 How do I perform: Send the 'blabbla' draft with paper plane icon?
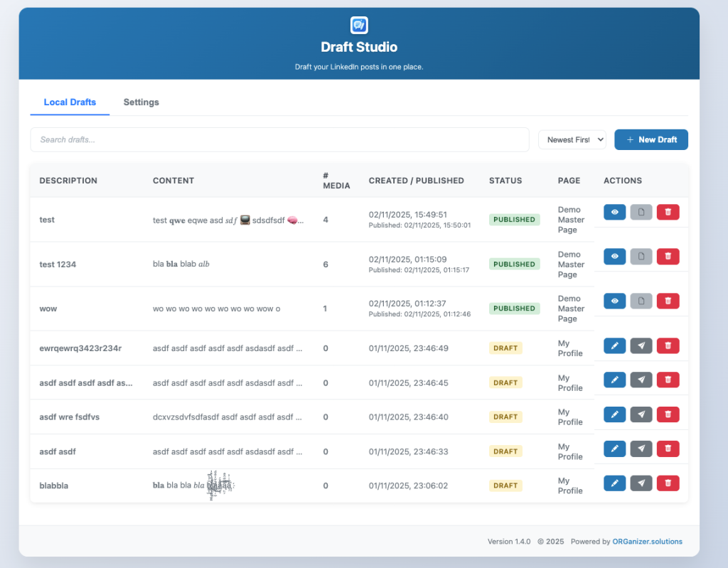coord(641,483)
